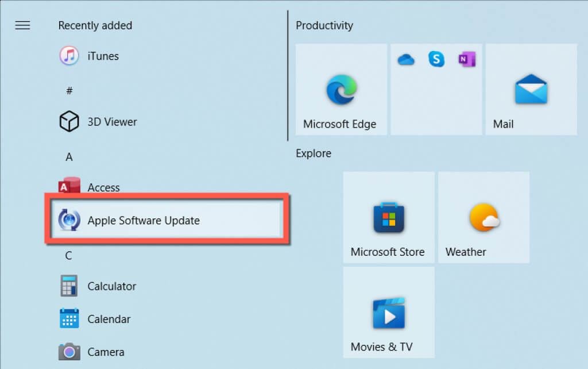Viewport: 588px width, 369px height.
Task: Select the letter A section header
Action: (69, 157)
